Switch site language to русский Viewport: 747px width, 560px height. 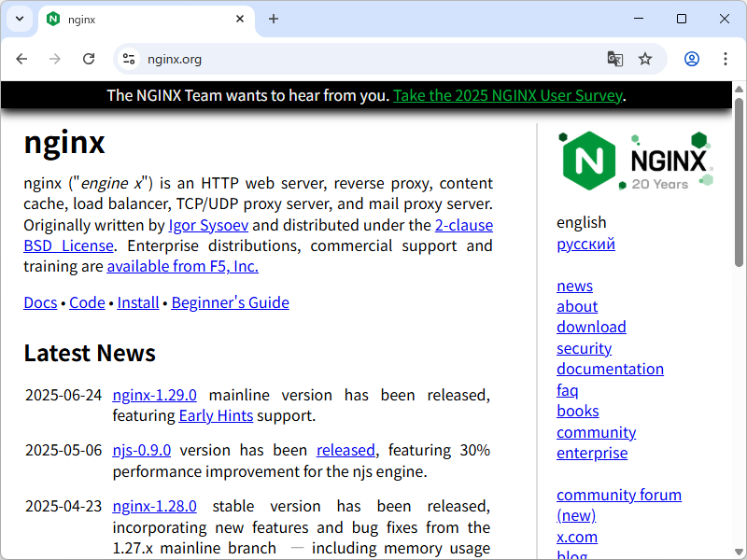[x=585, y=244]
